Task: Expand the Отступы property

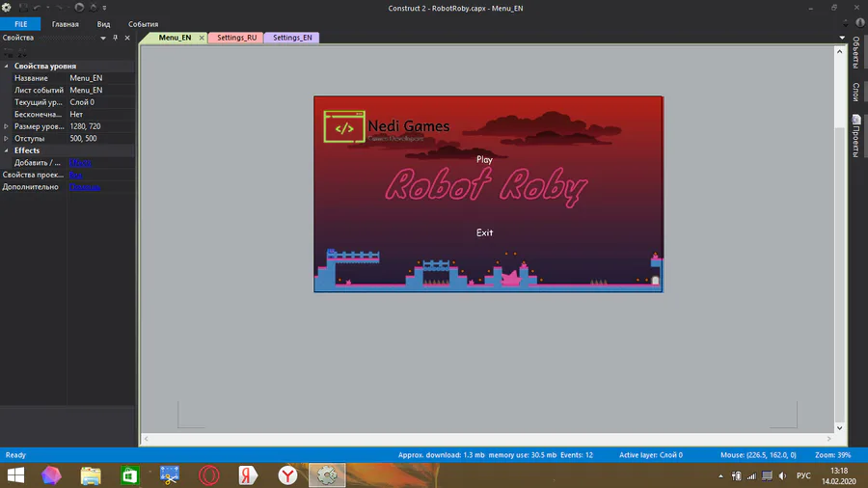Action: coord(6,138)
